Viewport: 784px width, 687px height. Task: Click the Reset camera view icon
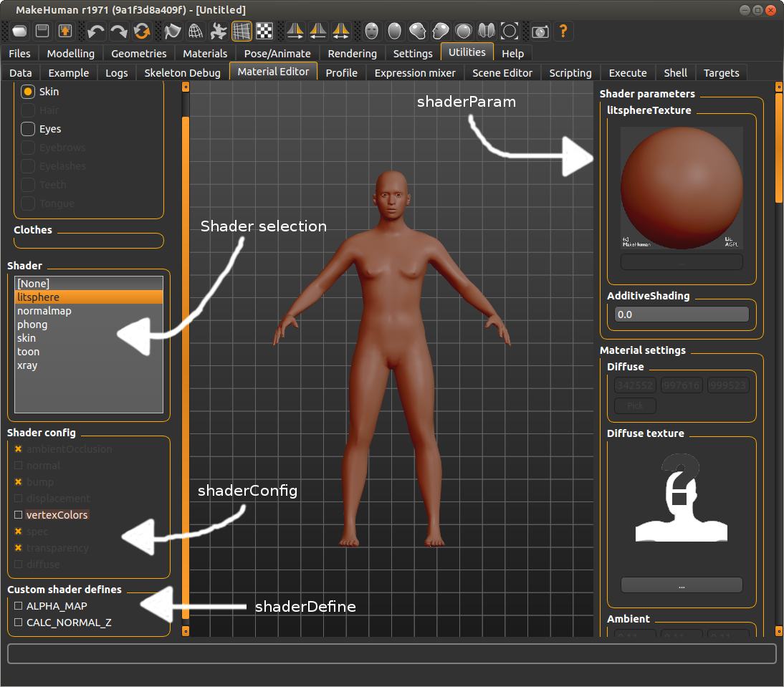pyautogui.click(x=510, y=32)
